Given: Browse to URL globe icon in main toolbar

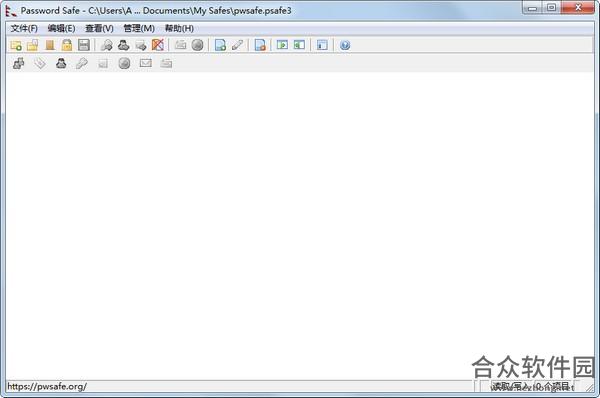Looking at the screenshot, I should [x=197, y=46].
